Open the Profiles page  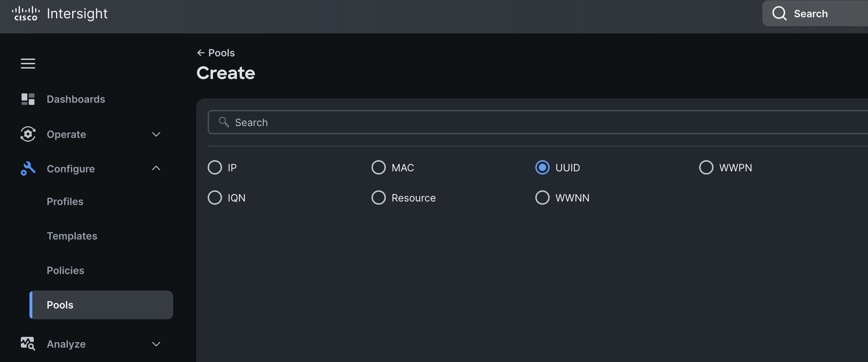[x=65, y=201]
